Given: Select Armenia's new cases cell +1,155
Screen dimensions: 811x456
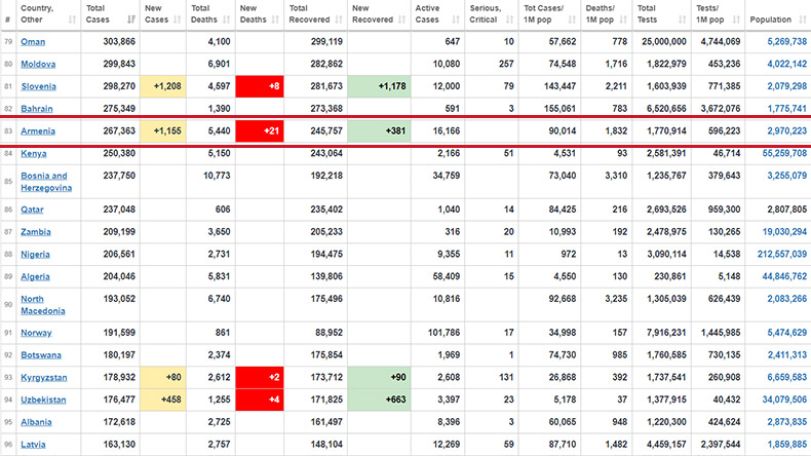Looking at the screenshot, I should [x=163, y=131].
